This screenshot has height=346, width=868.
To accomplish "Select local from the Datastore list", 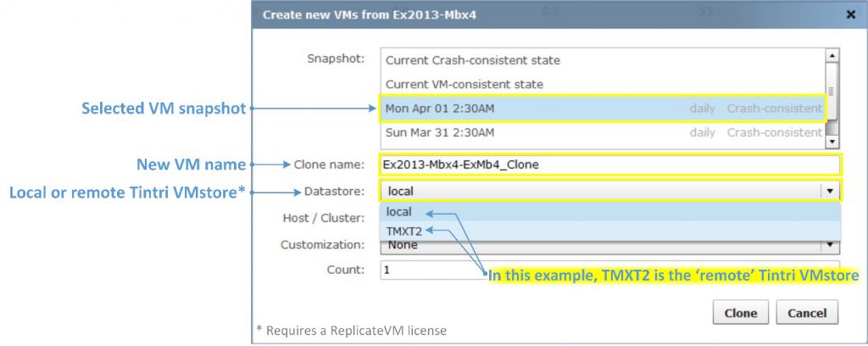I will (x=398, y=213).
